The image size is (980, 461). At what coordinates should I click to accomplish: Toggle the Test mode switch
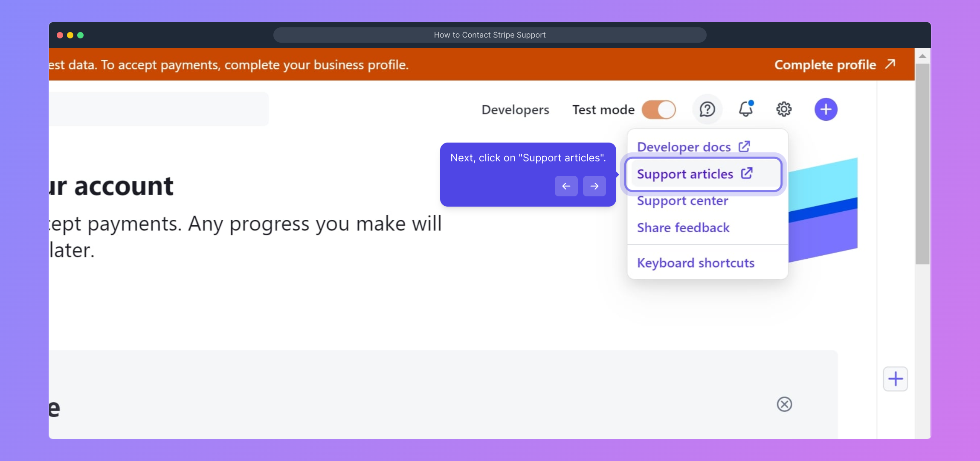click(x=659, y=110)
